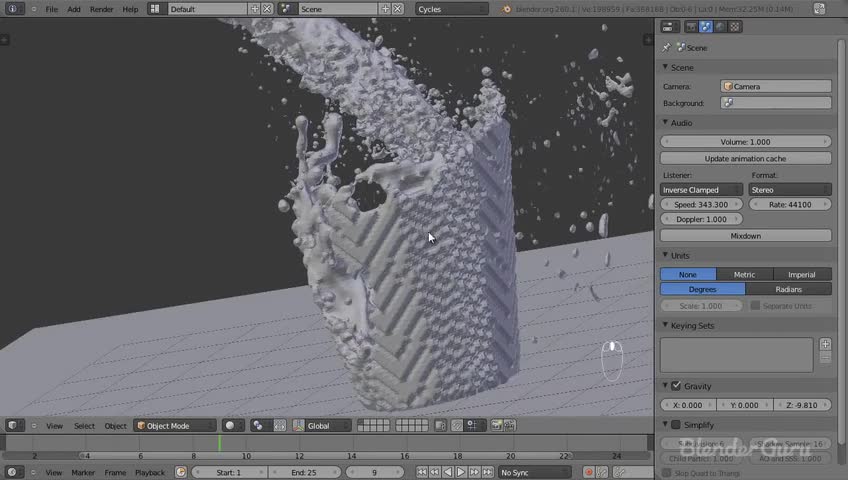The image size is (848, 480).
Task: Enable the Simplify checkbox
Action: coord(676,425)
